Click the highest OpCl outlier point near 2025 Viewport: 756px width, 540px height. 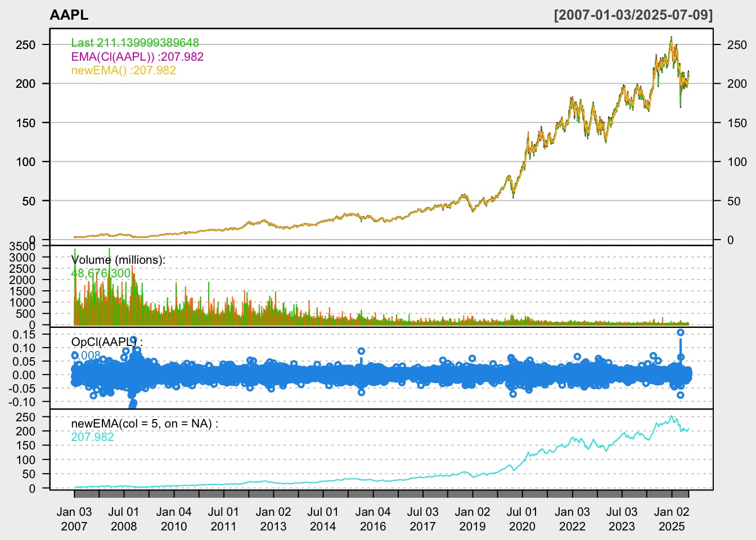[680, 332]
